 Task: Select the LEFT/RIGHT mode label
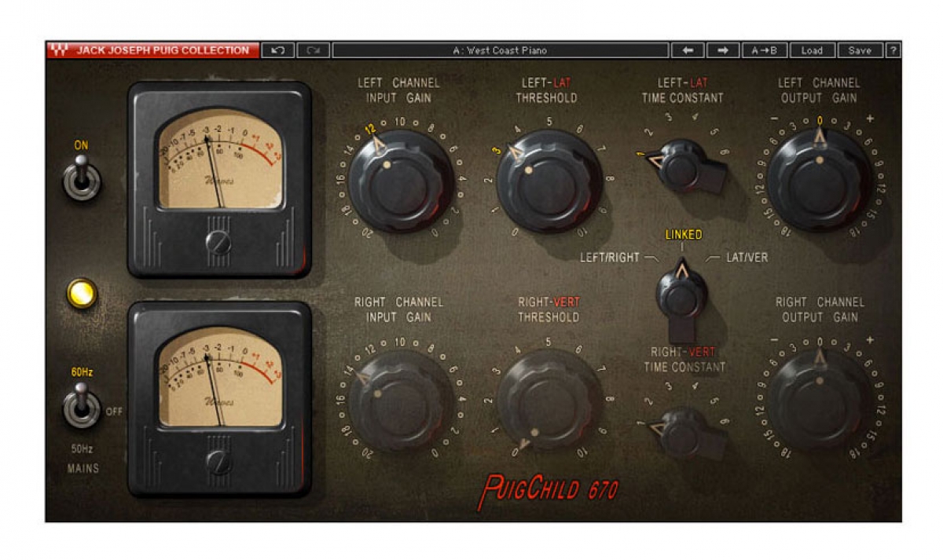point(610,257)
